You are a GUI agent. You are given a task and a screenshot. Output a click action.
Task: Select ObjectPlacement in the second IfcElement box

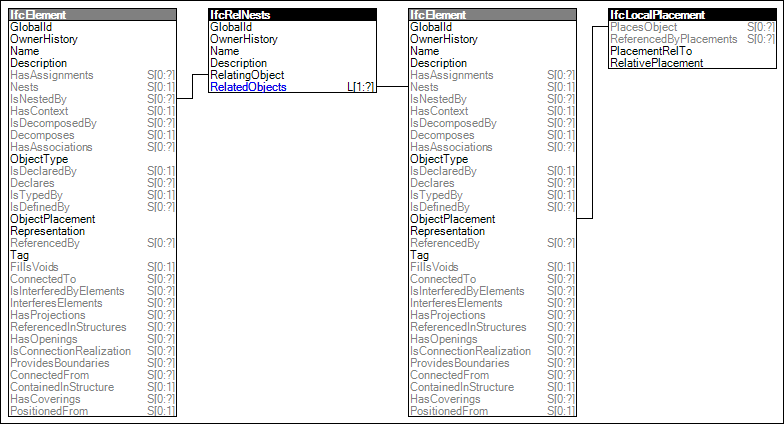452,219
